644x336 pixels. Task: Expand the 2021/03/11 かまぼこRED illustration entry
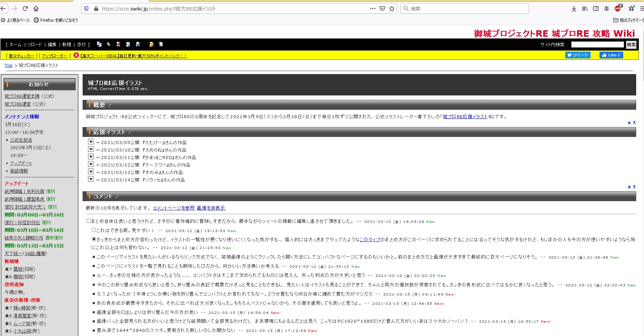[91, 157]
